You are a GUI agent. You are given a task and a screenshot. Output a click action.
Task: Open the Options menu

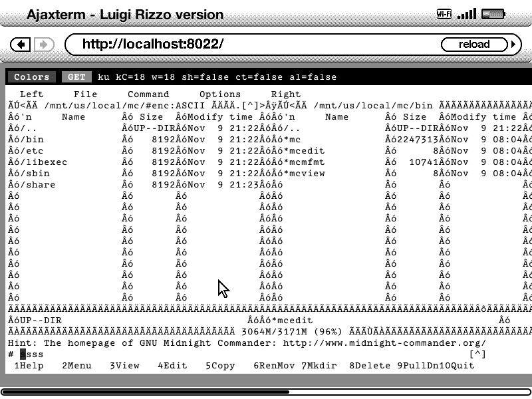220,94
